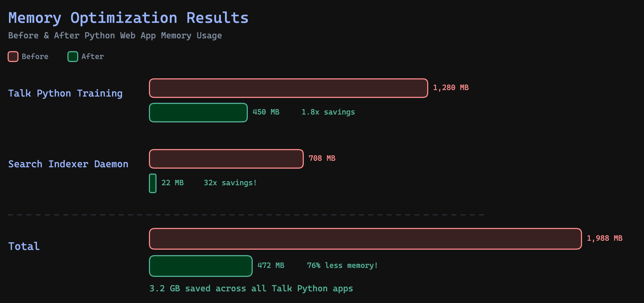Viewport: 644px width, 303px height.
Task: Click the 1,988 MB value label
Action: (x=604, y=238)
